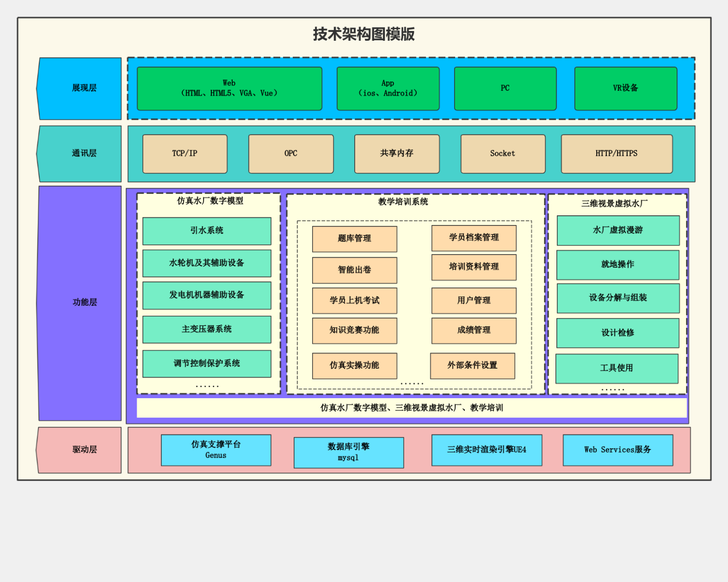
Task: Select the 三维实时渲染引擎UE4 block
Action: coord(487,450)
